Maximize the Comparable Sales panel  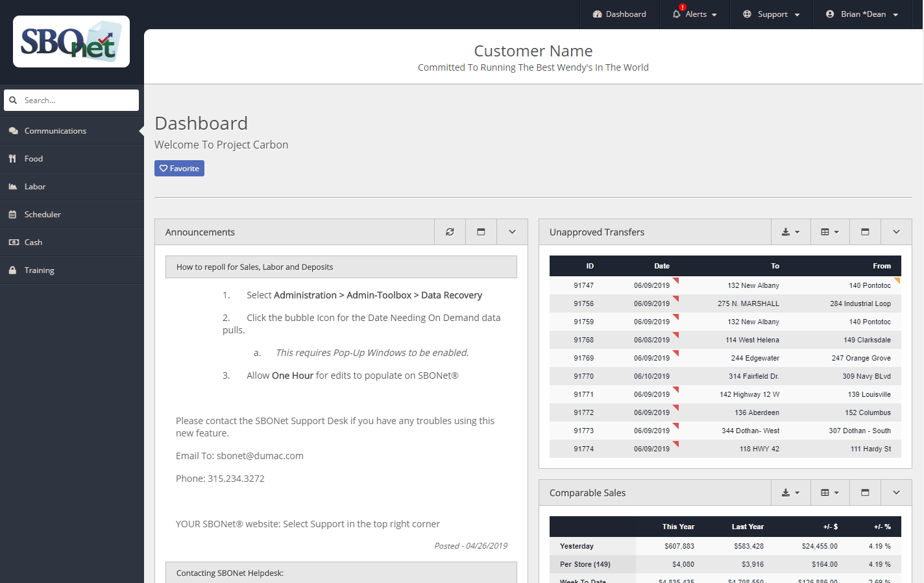coord(865,493)
